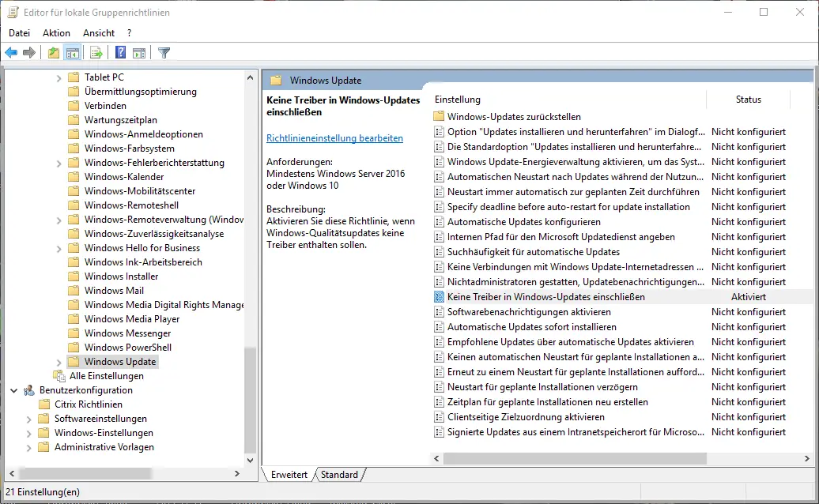The image size is (819, 504).
Task: Click the 'Alle Einstellungen' icon in the tree
Action: tap(59, 376)
